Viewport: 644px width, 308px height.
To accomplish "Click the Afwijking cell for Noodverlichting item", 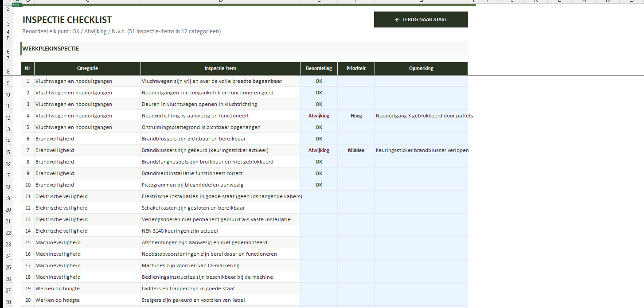I will (x=319, y=116).
